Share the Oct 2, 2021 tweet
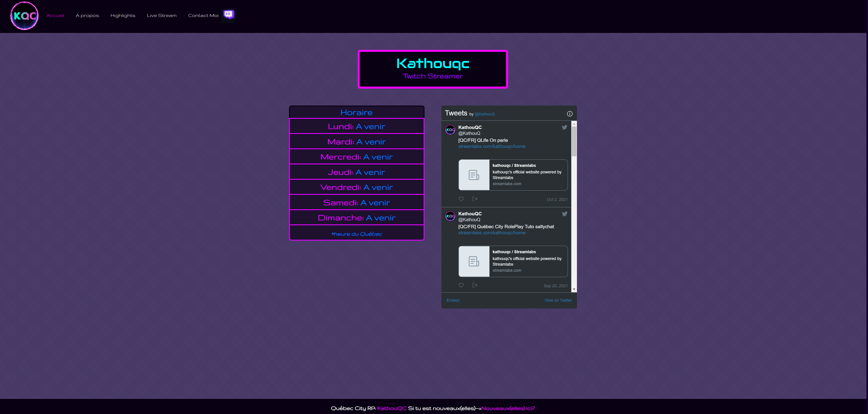The image size is (868, 414). (475, 199)
